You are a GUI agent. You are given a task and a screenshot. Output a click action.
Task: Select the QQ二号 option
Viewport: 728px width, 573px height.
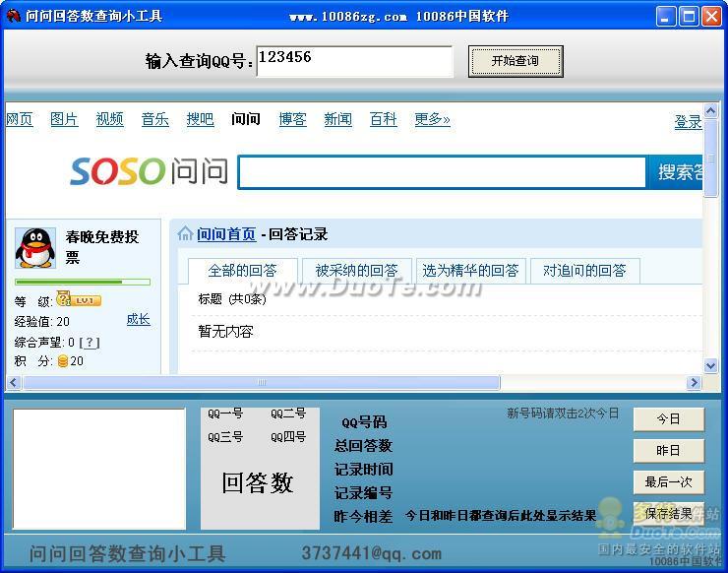(x=288, y=414)
